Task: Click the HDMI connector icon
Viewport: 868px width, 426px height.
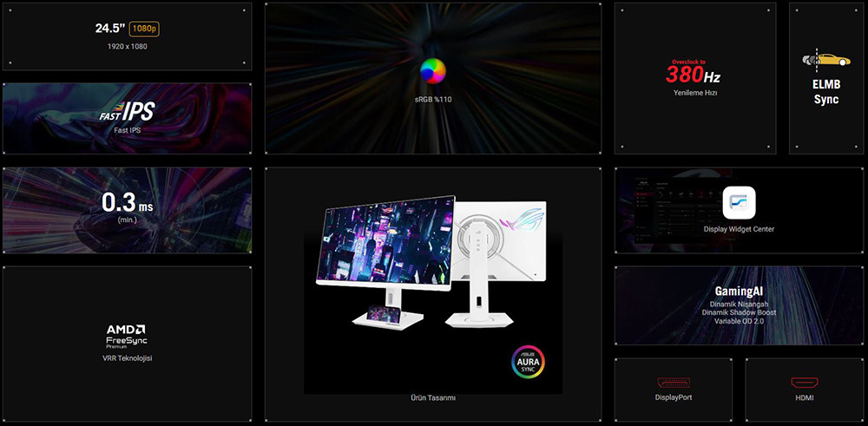Action: 802,383
